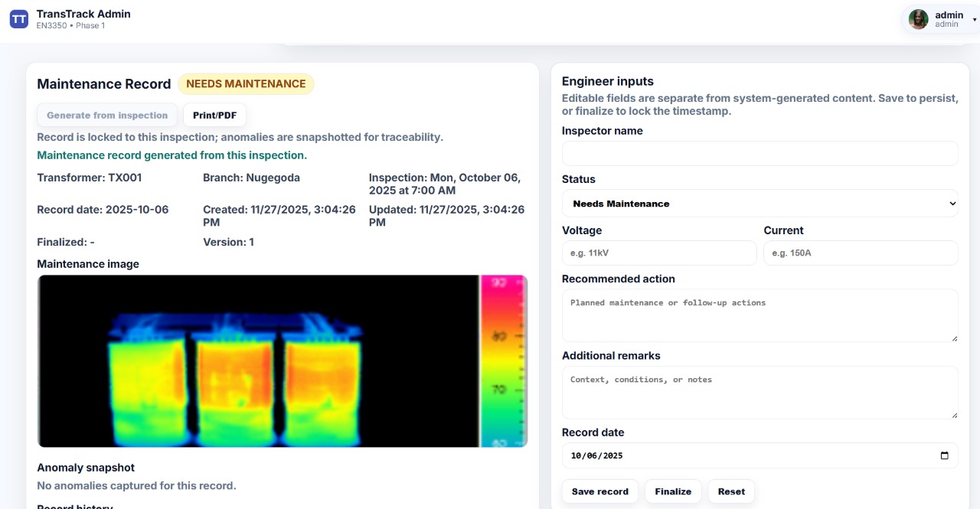This screenshot has height=509, width=980.
Task: Click the Current field with placeholder 150A
Action: coord(860,253)
